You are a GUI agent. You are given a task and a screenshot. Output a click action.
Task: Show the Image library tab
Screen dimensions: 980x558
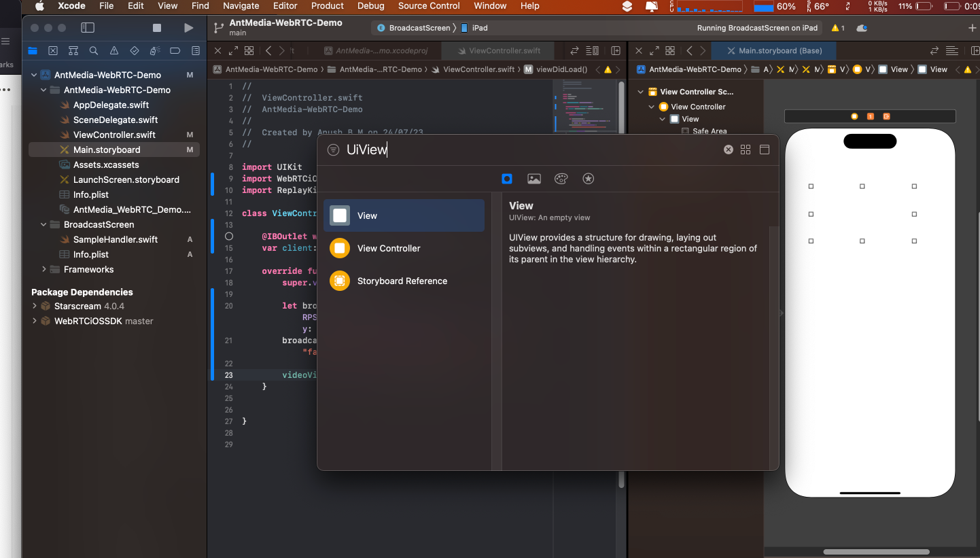pos(534,179)
